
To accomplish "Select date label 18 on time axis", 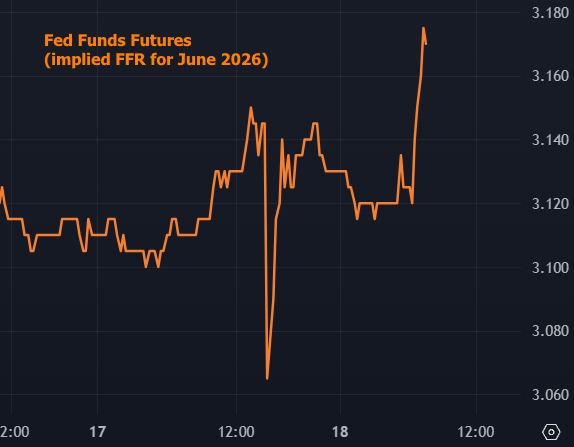I will point(340,432).
